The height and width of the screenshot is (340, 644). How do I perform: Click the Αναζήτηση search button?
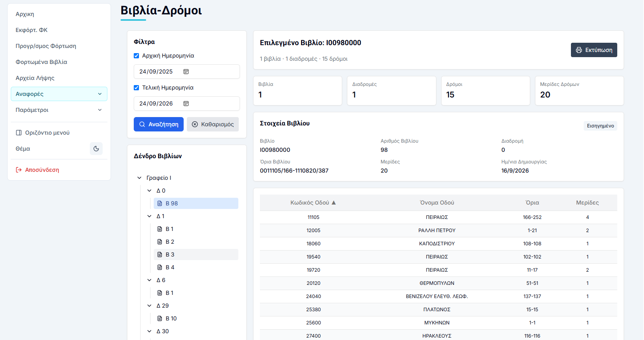click(x=159, y=124)
